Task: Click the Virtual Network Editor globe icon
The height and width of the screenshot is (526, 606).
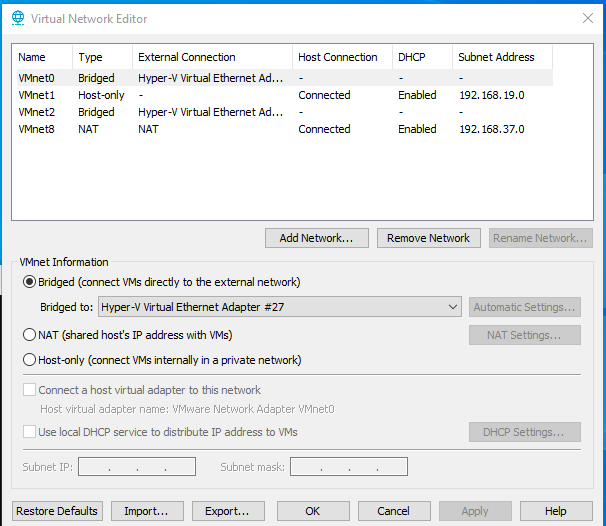Action: (x=18, y=18)
